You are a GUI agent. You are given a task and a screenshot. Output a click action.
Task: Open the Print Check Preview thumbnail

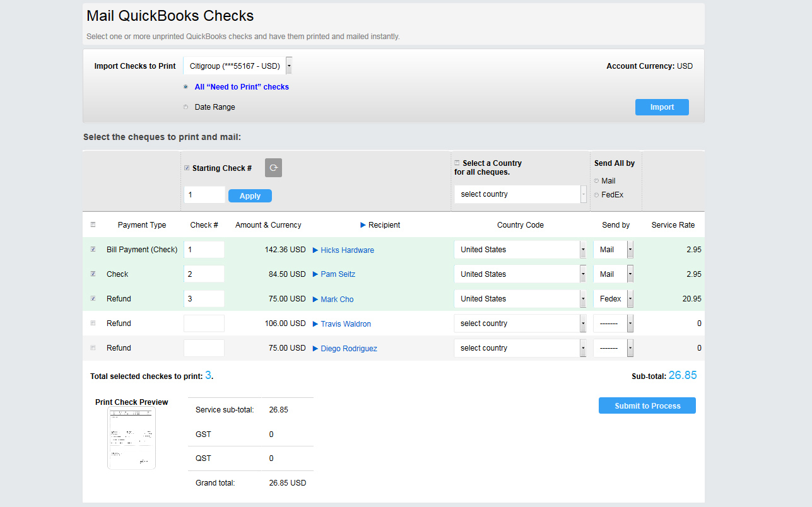[x=131, y=438]
